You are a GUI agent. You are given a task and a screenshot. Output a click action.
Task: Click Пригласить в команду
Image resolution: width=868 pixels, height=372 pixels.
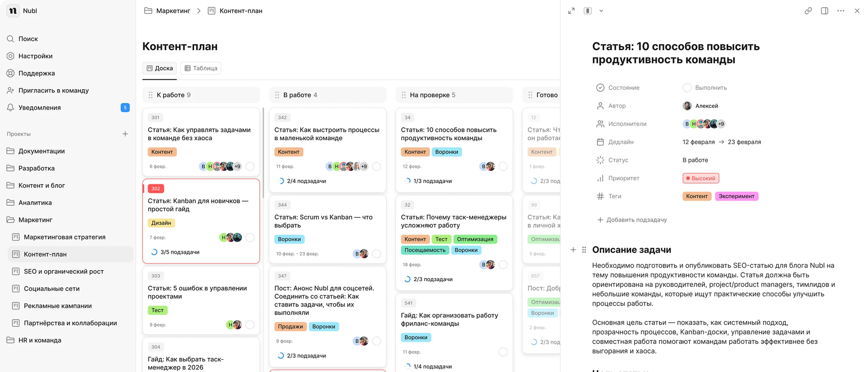pyautogui.click(x=48, y=90)
